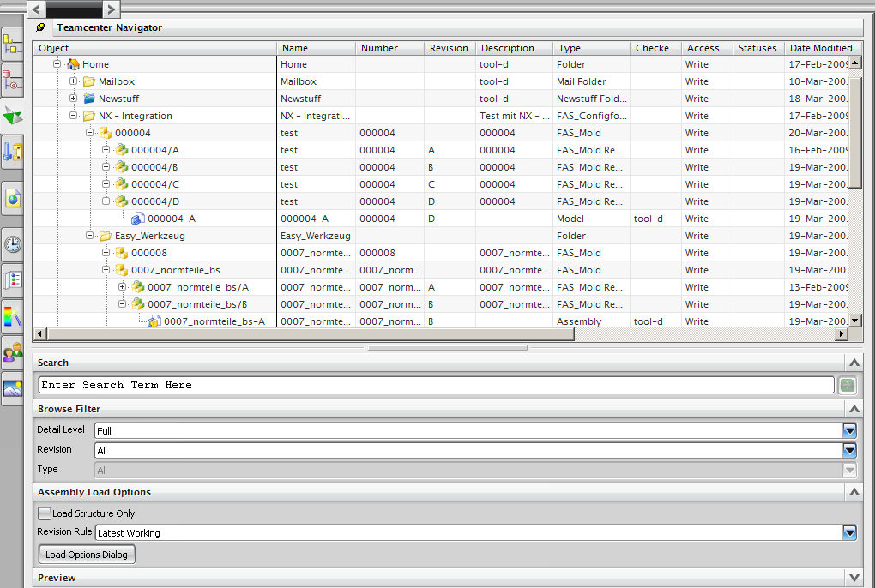Sort by the Date Modified column header
The height and width of the screenshot is (588, 875).
[823, 49]
